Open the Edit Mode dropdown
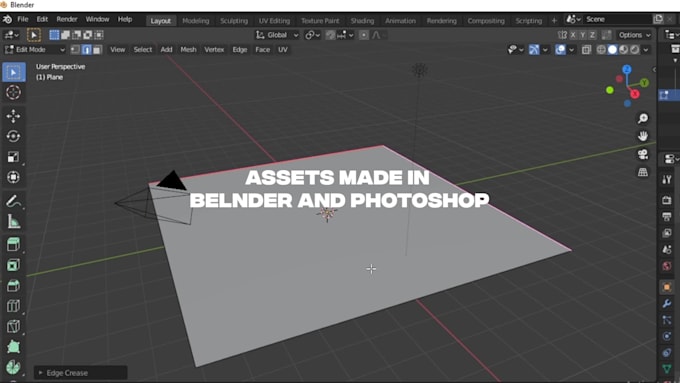 tap(35, 50)
